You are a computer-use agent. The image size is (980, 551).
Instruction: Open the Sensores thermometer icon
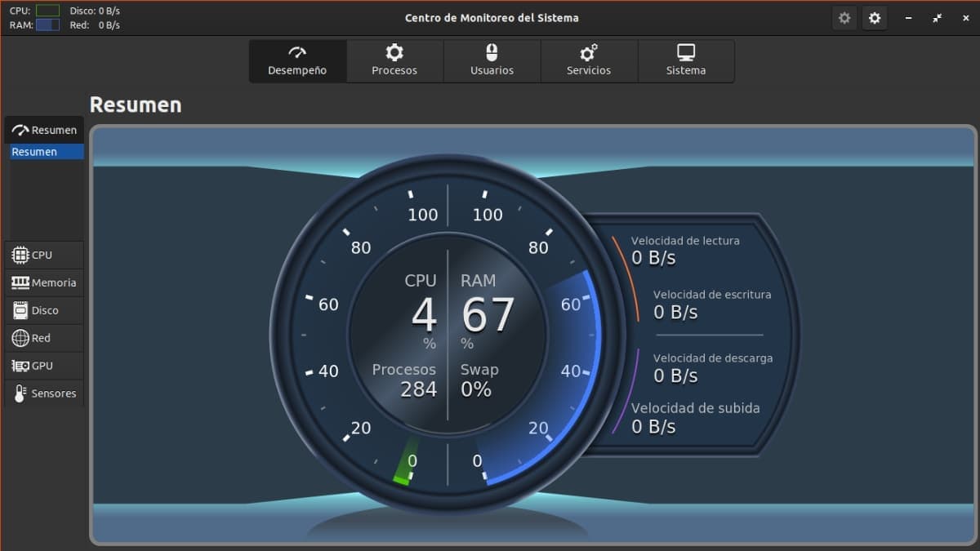(x=20, y=393)
